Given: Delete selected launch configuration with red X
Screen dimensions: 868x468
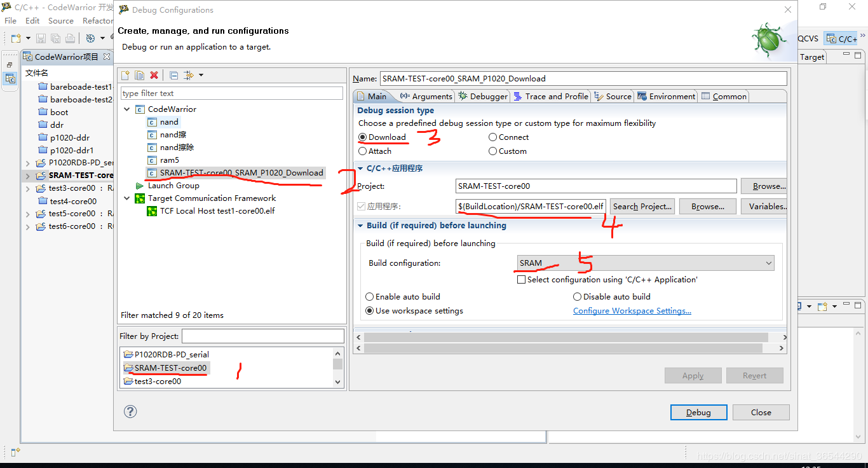Looking at the screenshot, I should (154, 75).
